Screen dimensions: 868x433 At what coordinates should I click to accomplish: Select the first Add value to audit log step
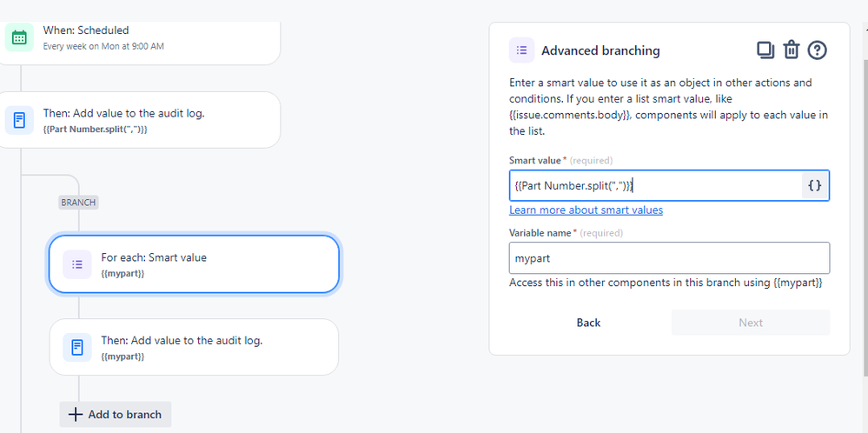(x=138, y=120)
